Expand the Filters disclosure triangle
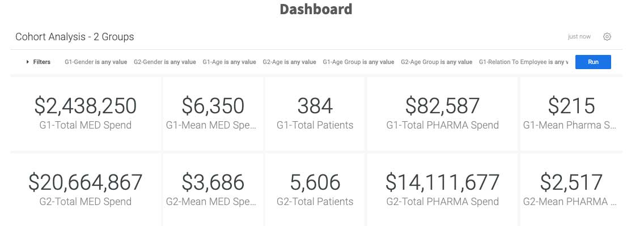This screenshot has width=644, height=226. [28, 62]
